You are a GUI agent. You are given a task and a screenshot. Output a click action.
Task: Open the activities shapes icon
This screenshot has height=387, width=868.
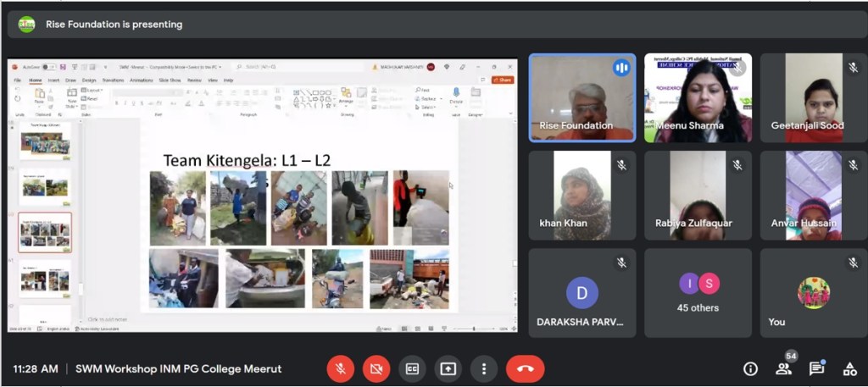tap(849, 368)
